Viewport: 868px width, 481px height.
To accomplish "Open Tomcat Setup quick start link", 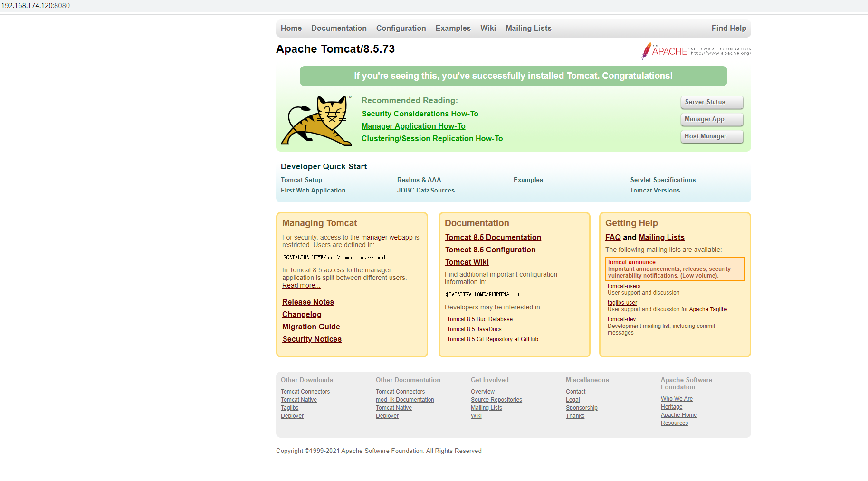I will pos(301,180).
